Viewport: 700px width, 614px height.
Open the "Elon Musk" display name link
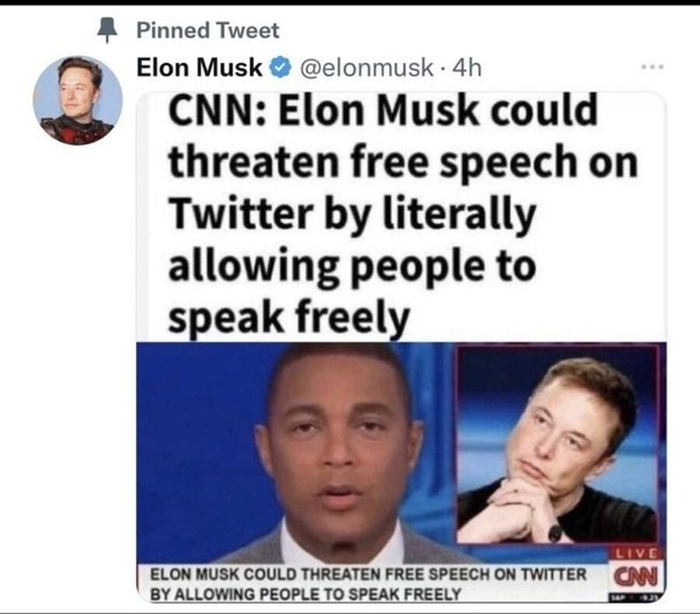point(200,67)
